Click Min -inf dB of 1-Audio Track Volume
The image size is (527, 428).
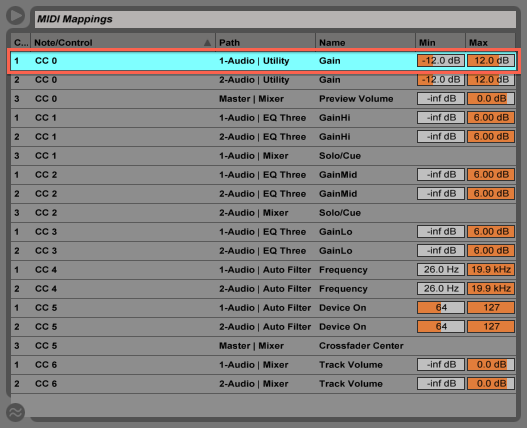(x=441, y=364)
